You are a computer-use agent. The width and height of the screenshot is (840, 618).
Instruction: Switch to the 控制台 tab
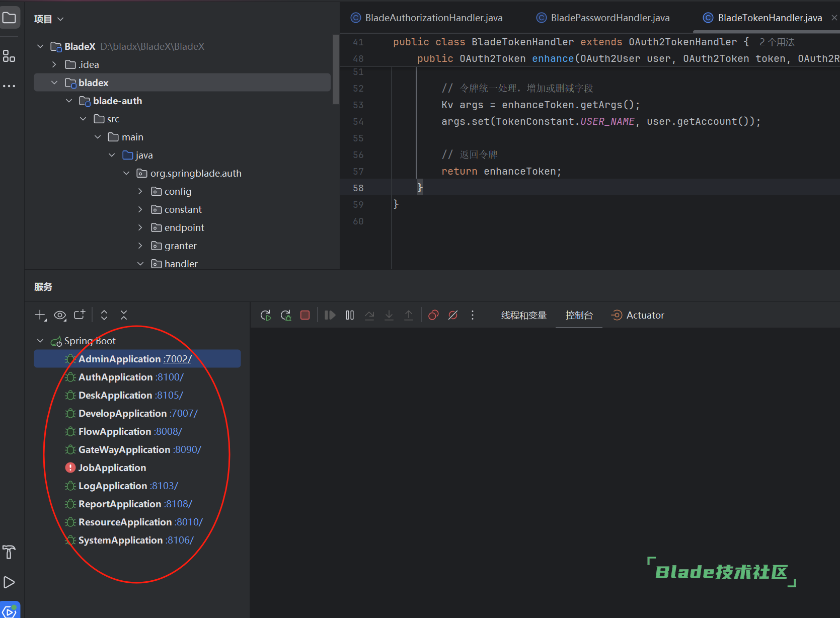pos(579,316)
